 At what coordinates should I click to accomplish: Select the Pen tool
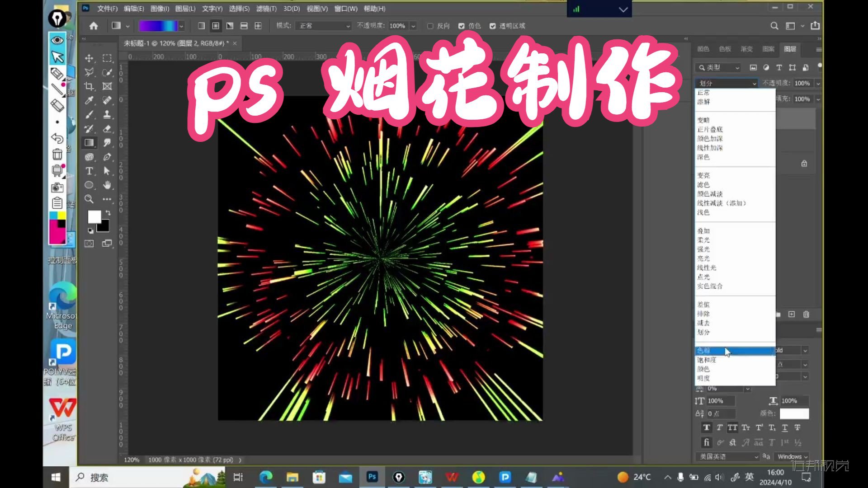click(x=107, y=157)
